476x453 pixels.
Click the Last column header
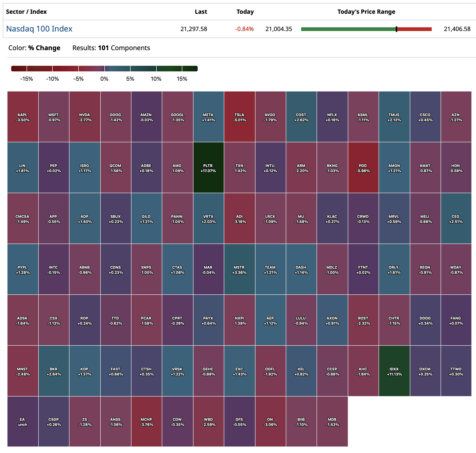tap(201, 12)
